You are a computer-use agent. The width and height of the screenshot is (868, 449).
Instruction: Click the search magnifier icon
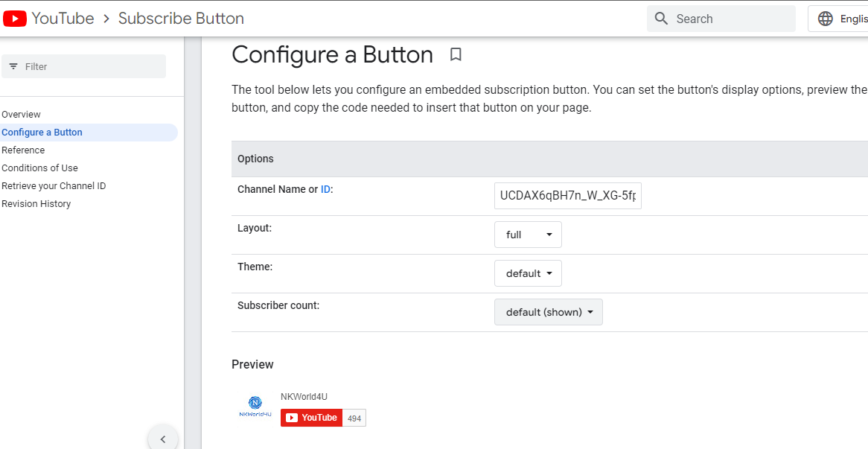coord(661,19)
